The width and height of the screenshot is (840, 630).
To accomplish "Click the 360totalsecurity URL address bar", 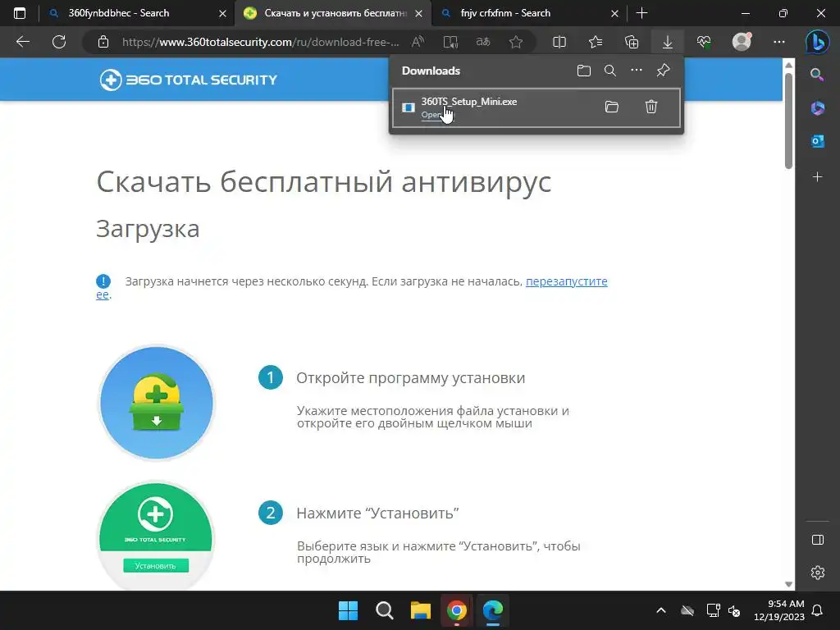I will point(260,42).
